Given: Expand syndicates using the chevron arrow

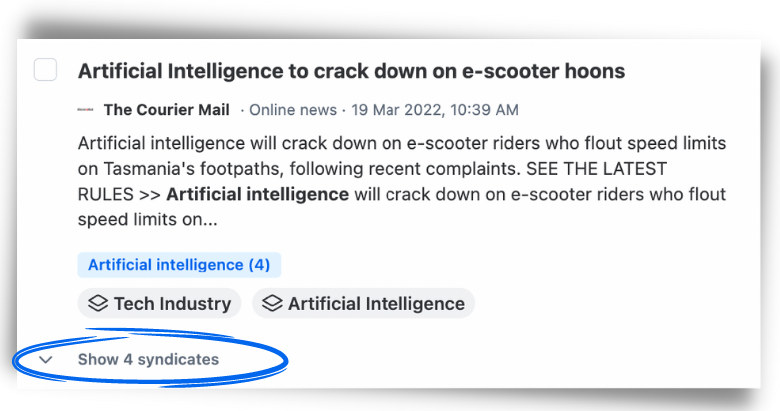Looking at the screenshot, I should pos(46,359).
